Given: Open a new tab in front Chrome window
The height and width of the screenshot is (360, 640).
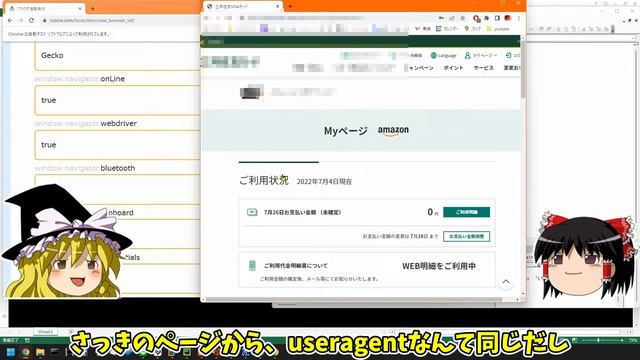Looking at the screenshot, I should tap(290, 7).
